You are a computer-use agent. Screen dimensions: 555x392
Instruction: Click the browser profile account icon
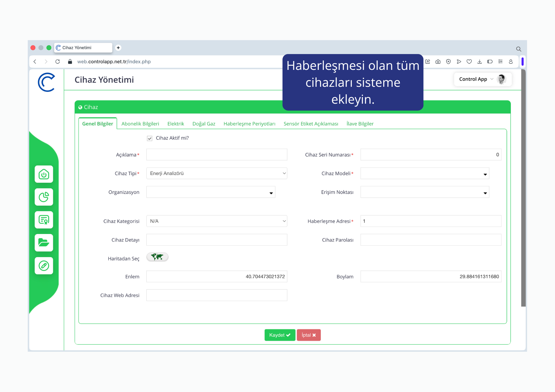coord(511,62)
